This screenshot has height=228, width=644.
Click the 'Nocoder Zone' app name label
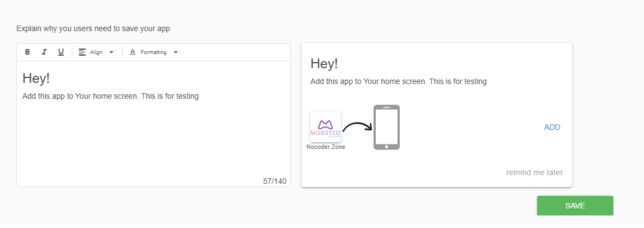[x=326, y=147]
